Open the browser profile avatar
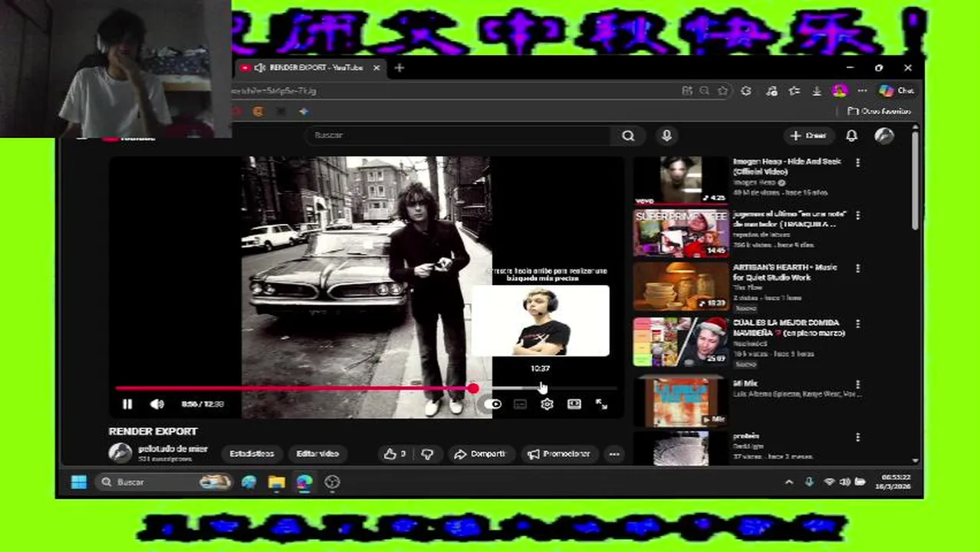The width and height of the screenshot is (980, 552). point(840,90)
